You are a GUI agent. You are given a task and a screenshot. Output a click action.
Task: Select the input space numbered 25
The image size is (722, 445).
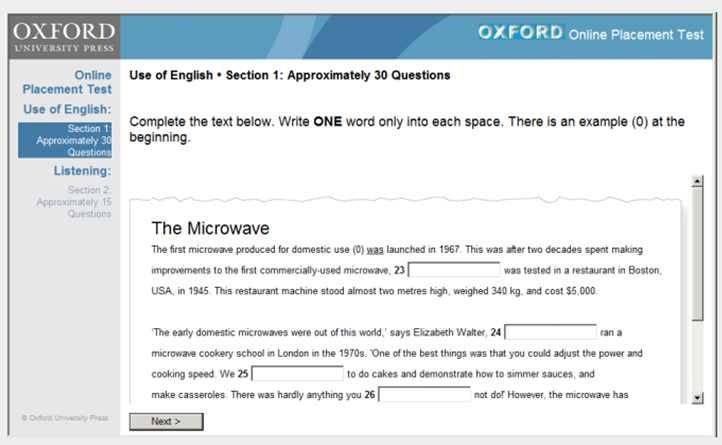(x=297, y=374)
